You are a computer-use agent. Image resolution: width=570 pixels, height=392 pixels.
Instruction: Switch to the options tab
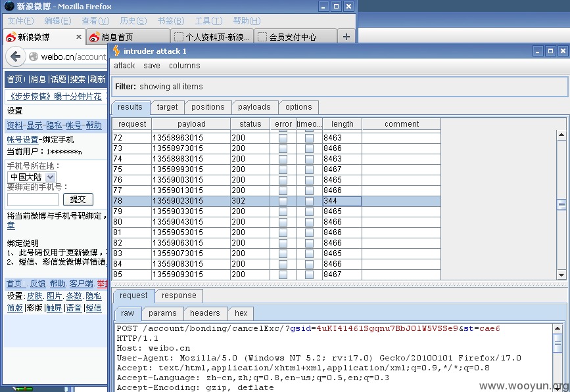coord(298,107)
